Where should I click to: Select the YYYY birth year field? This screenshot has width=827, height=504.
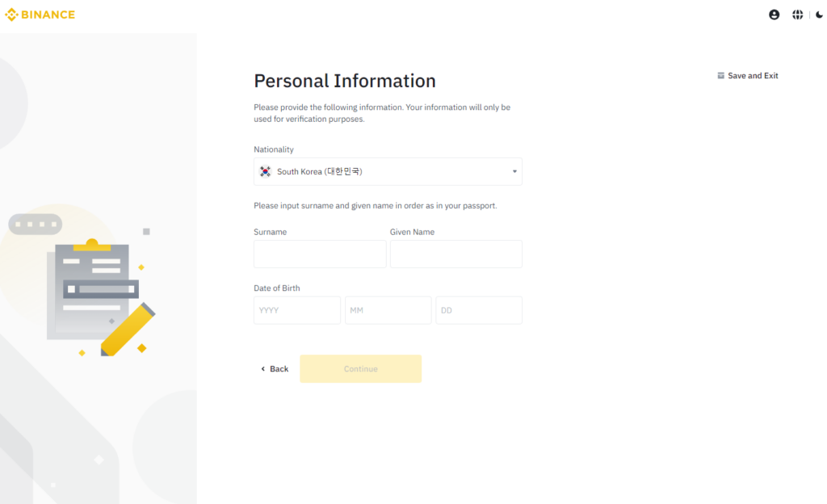coord(297,310)
